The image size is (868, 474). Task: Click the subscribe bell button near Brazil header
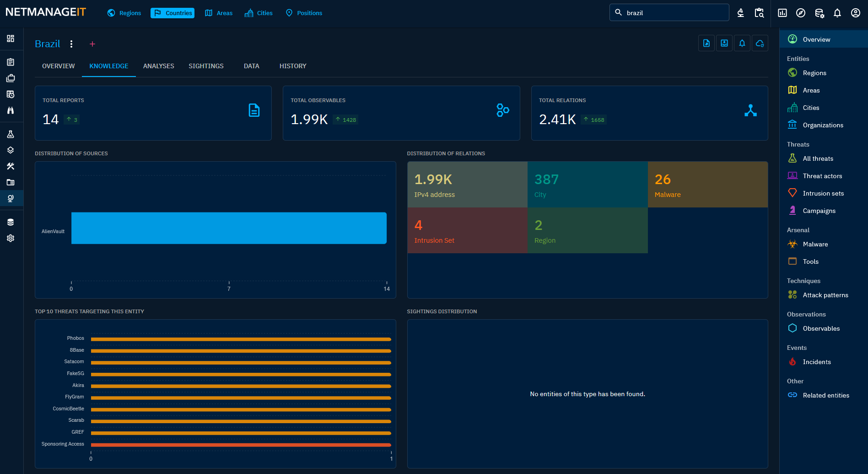tap(742, 43)
